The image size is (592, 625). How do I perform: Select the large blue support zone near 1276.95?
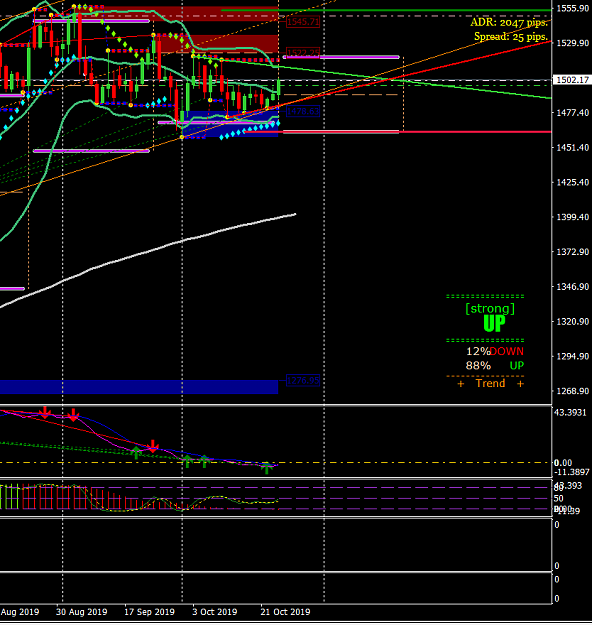coord(139,387)
